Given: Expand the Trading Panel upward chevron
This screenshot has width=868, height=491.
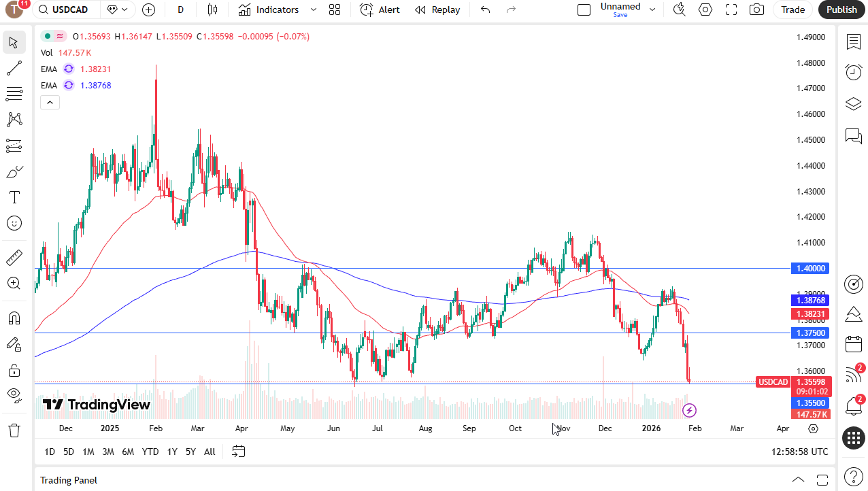Looking at the screenshot, I should (798, 479).
